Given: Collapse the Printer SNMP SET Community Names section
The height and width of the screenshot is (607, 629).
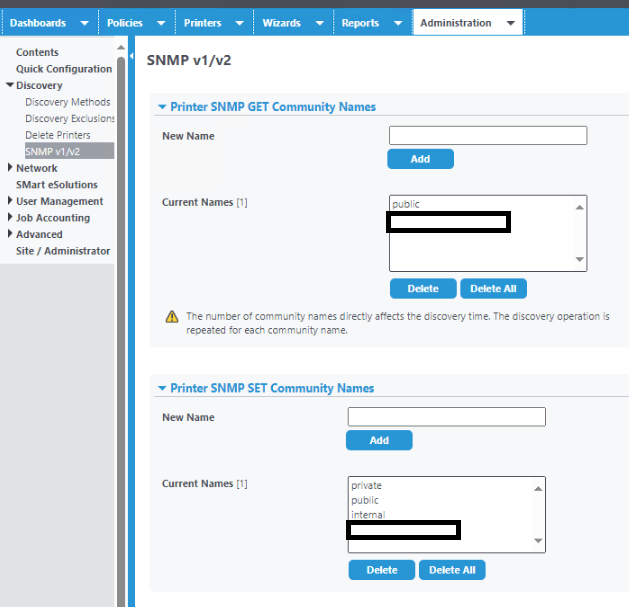Looking at the screenshot, I should click(162, 388).
